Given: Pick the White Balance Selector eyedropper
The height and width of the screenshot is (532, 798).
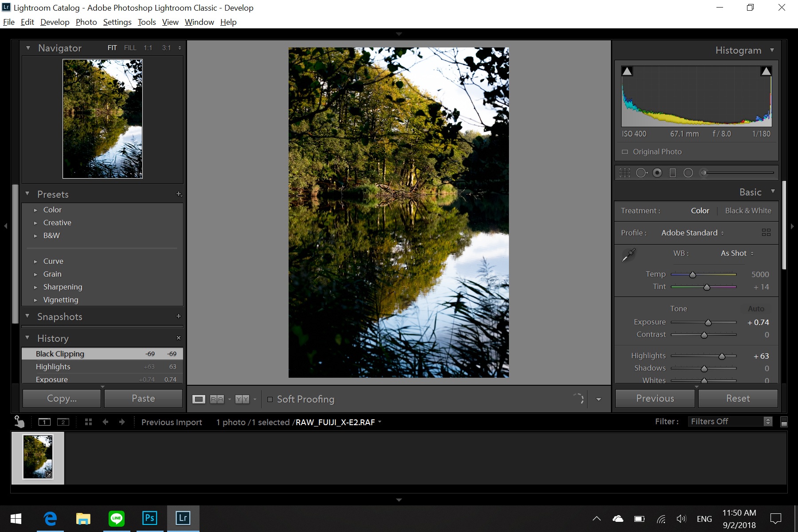Looking at the screenshot, I should tap(629, 255).
